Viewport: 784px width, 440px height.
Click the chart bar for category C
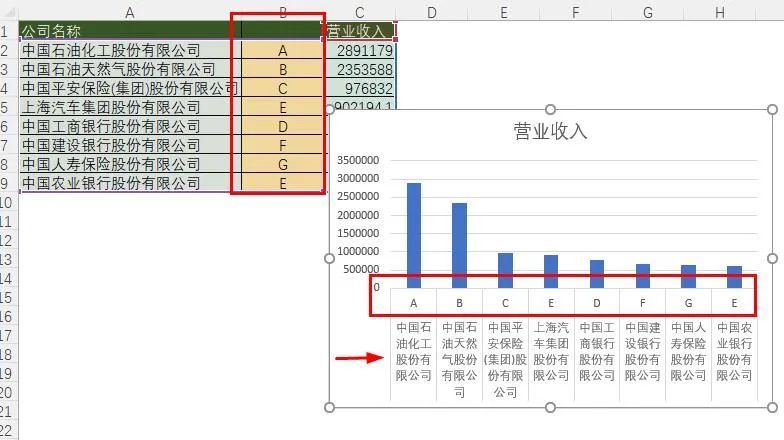pos(505,270)
